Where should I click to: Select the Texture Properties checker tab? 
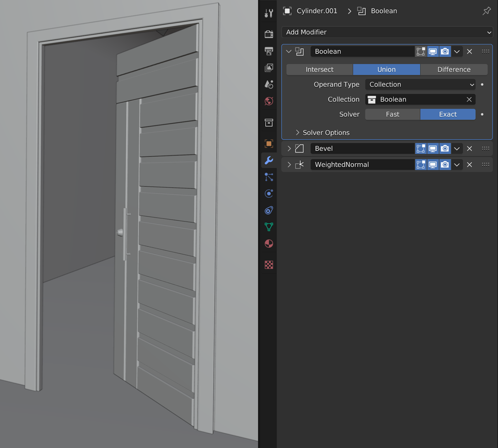coord(268,265)
